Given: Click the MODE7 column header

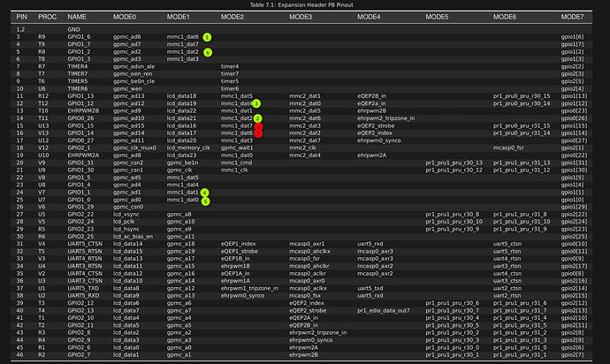Looking at the screenshot, I should (x=572, y=17).
